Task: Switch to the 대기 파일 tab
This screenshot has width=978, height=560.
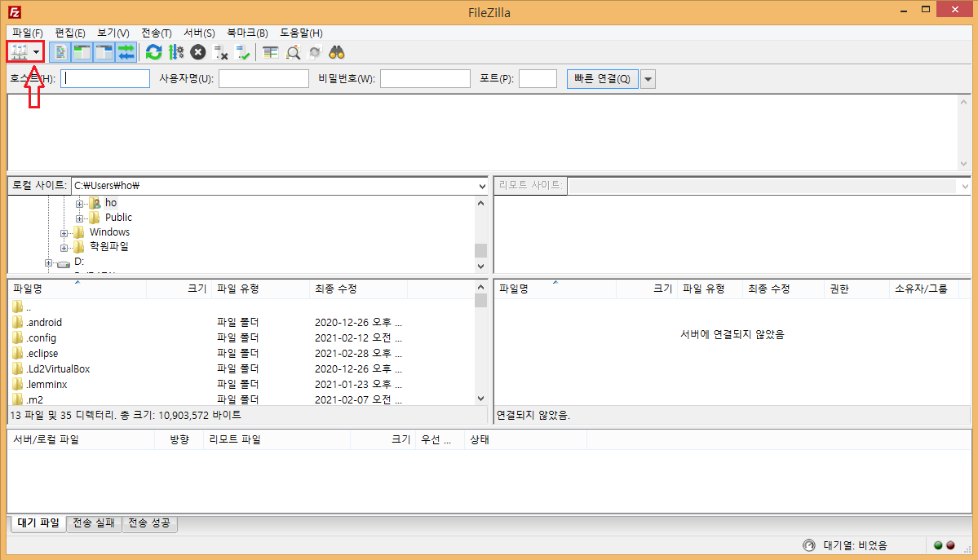Action: (x=38, y=523)
